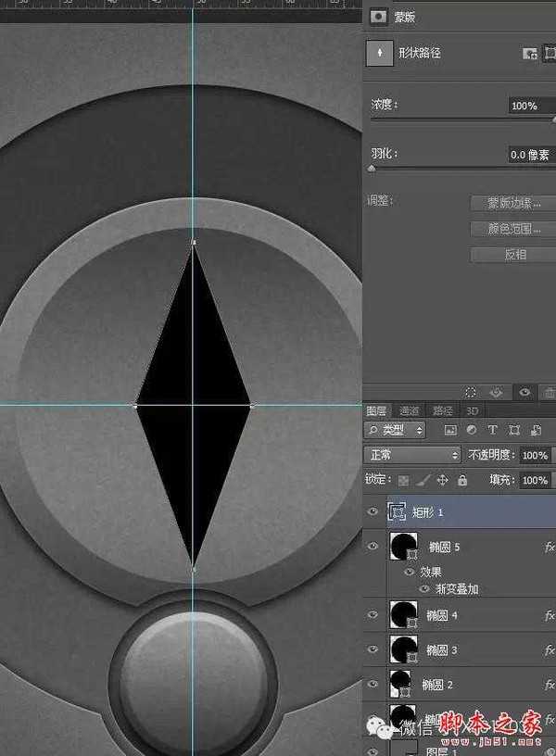Click the 蒙版边缘... button

512,203
